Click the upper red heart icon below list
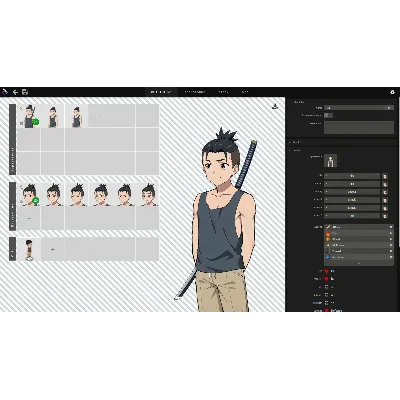The height and width of the screenshot is (400, 400). 326,271
